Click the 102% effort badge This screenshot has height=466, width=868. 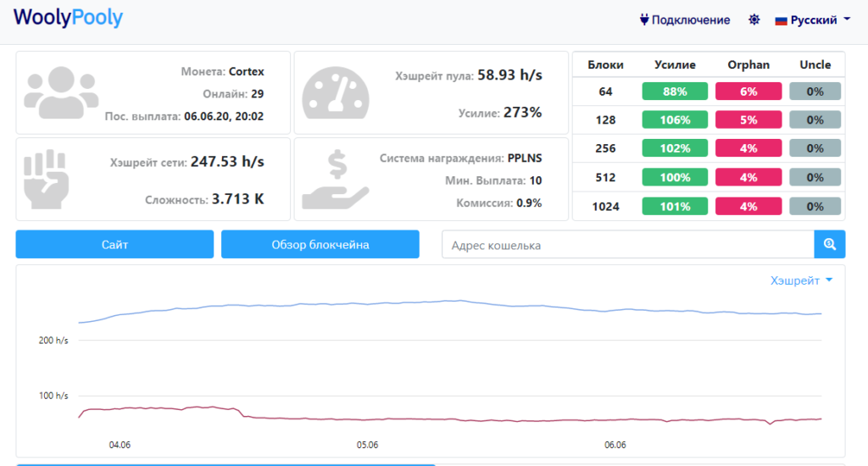click(675, 148)
